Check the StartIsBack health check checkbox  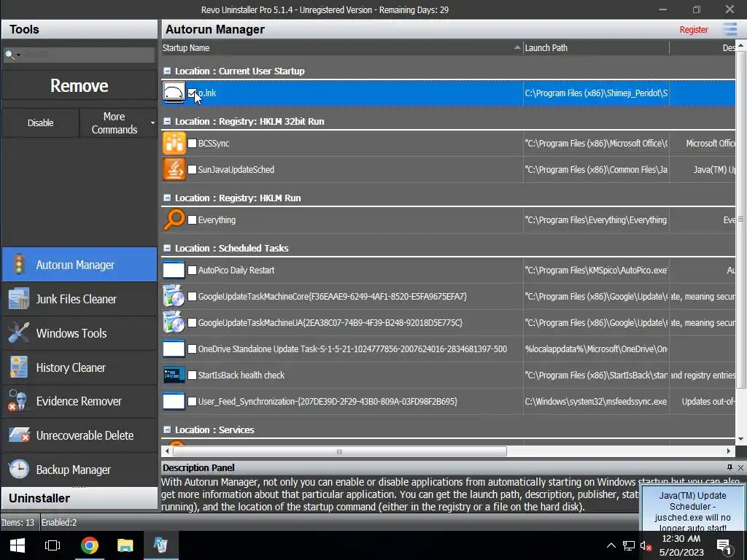point(192,376)
